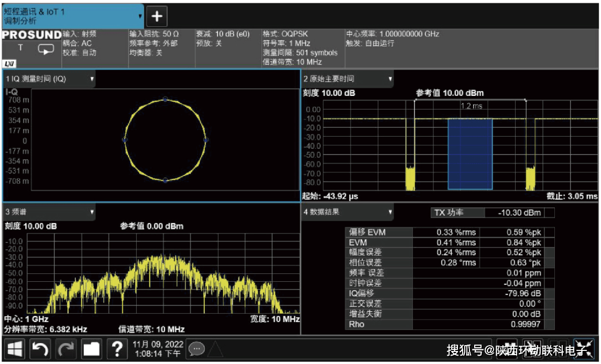The width and height of the screenshot is (601, 364).
Task: Open the 数据结果 window dropdown
Action: 390,212
